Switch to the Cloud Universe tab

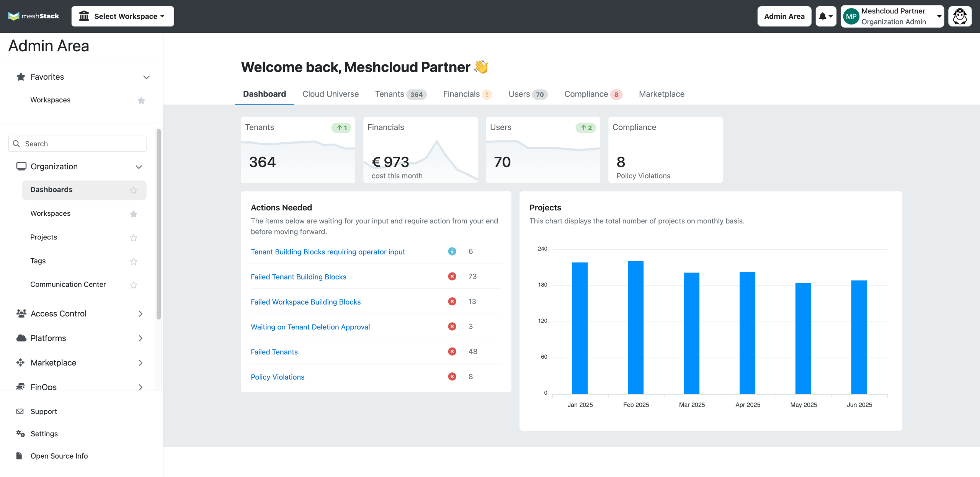tap(330, 94)
